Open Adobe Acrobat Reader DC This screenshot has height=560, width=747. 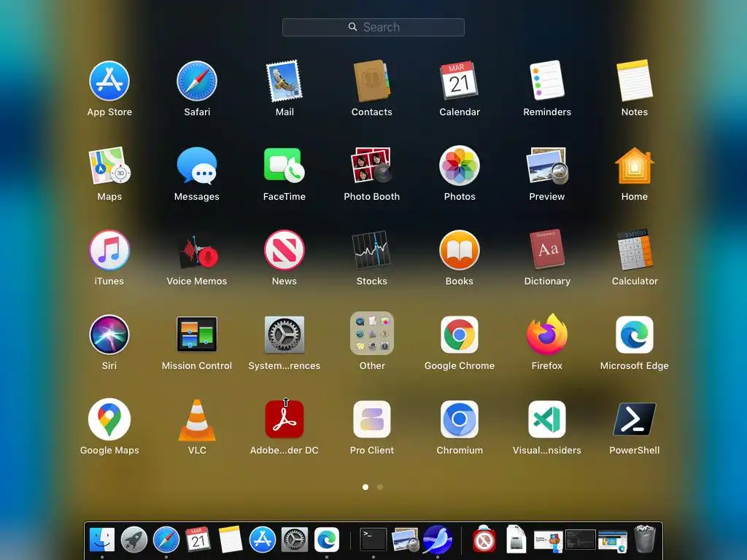click(x=285, y=419)
